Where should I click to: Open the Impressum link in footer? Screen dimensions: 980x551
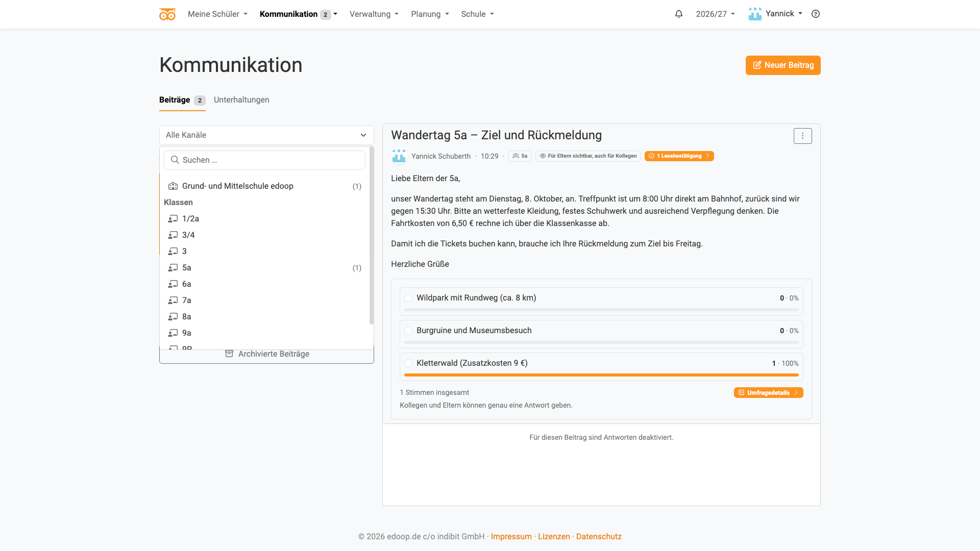[x=511, y=537]
